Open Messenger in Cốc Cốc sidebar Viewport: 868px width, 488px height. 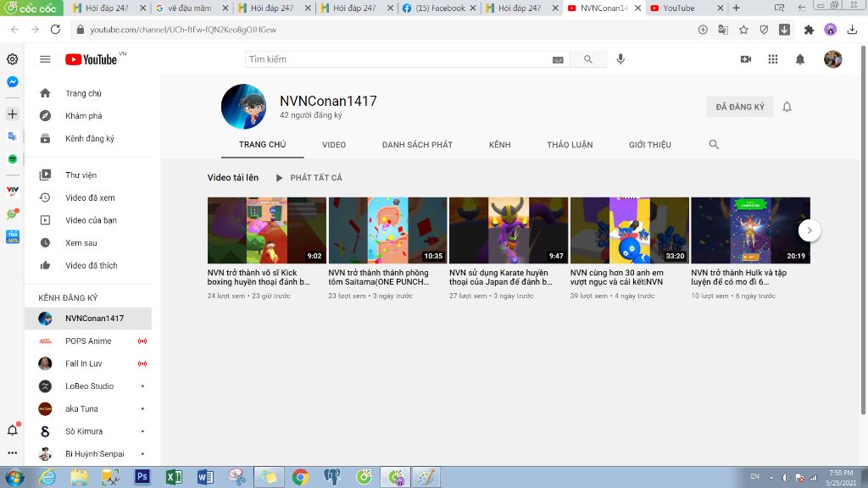(12, 82)
